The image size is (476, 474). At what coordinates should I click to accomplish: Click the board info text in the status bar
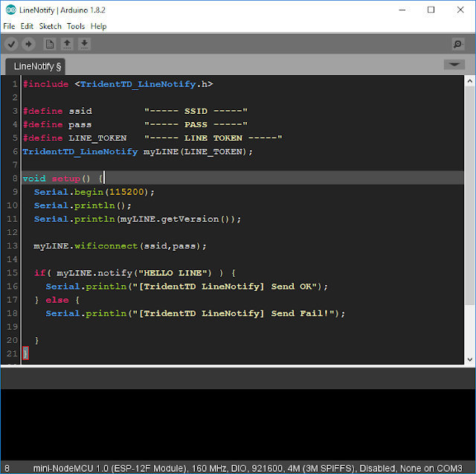248,468
